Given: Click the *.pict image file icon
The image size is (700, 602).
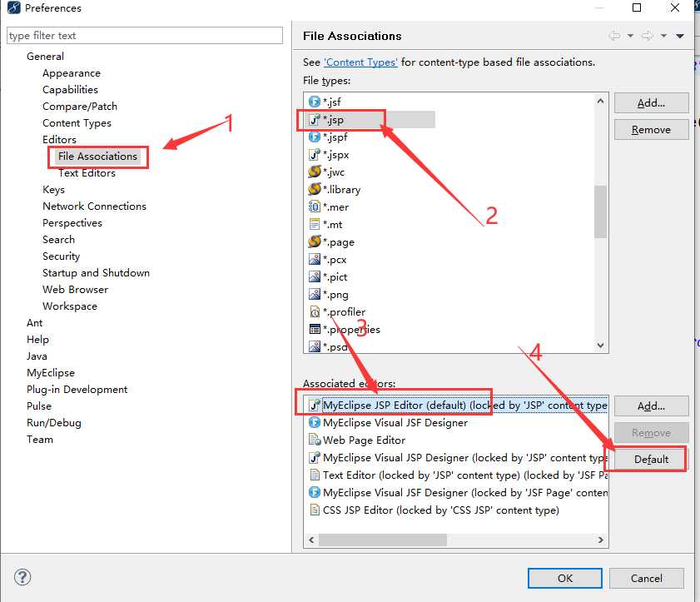Looking at the screenshot, I should point(315,277).
